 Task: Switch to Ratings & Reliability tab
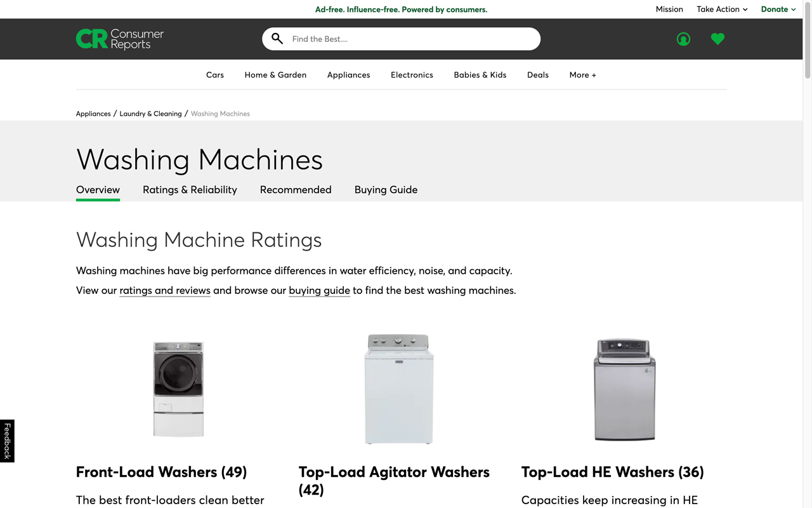tap(190, 190)
